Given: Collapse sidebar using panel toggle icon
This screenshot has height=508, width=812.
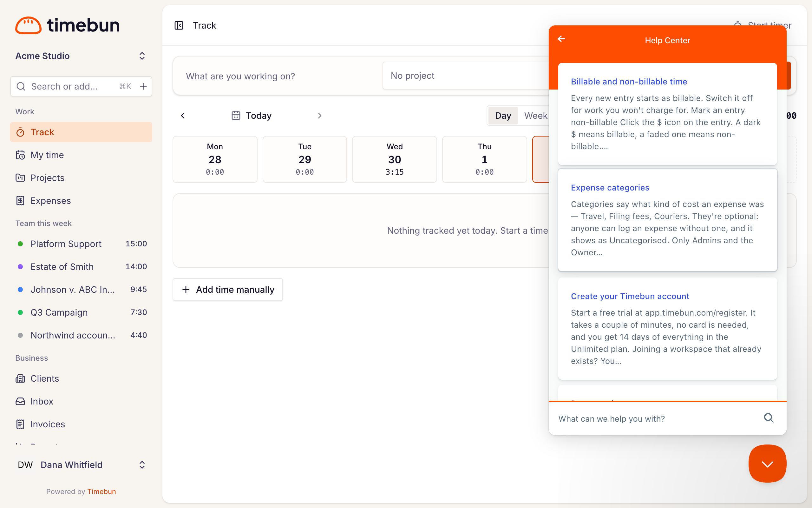Looking at the screenshot, I should click(x=179, y=25).
